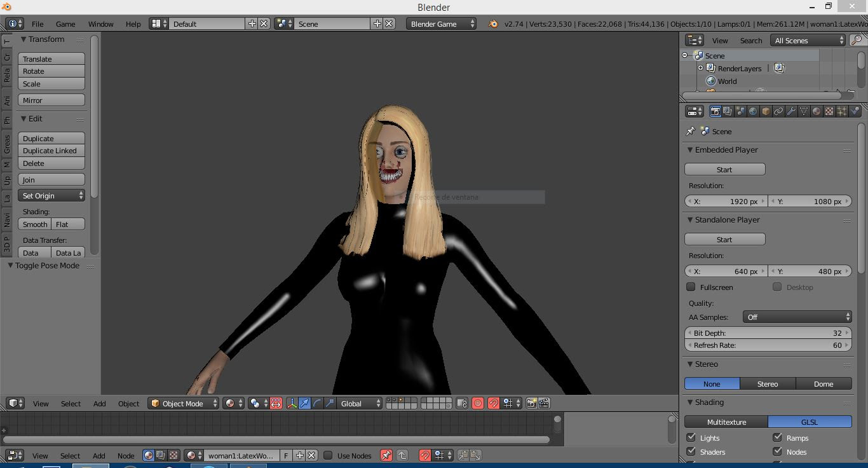The width and height of the screenshot is (868, 468).
Task: Click the OpenGL render image camera icon
Action: pos(531,403)
